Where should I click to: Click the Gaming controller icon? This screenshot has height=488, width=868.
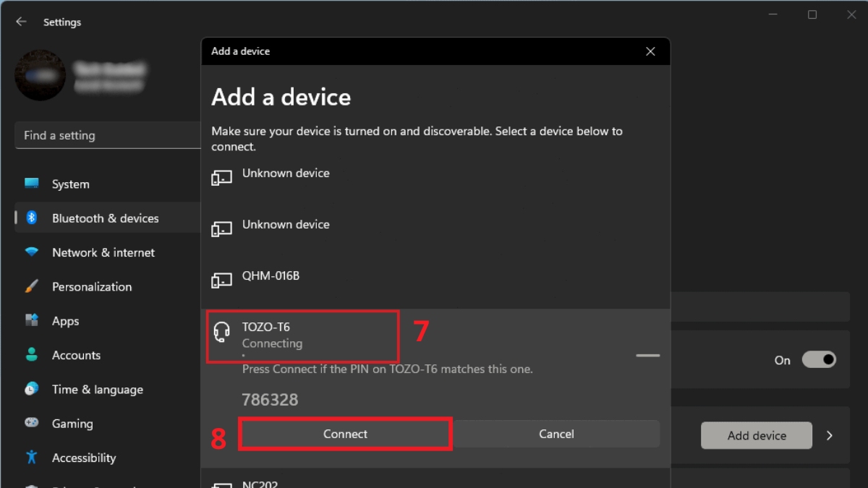[32, 423]
